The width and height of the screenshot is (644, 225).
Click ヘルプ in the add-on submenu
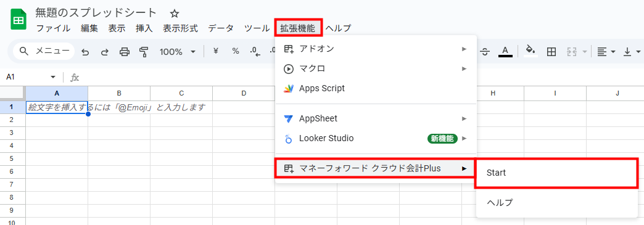(556, 202)
